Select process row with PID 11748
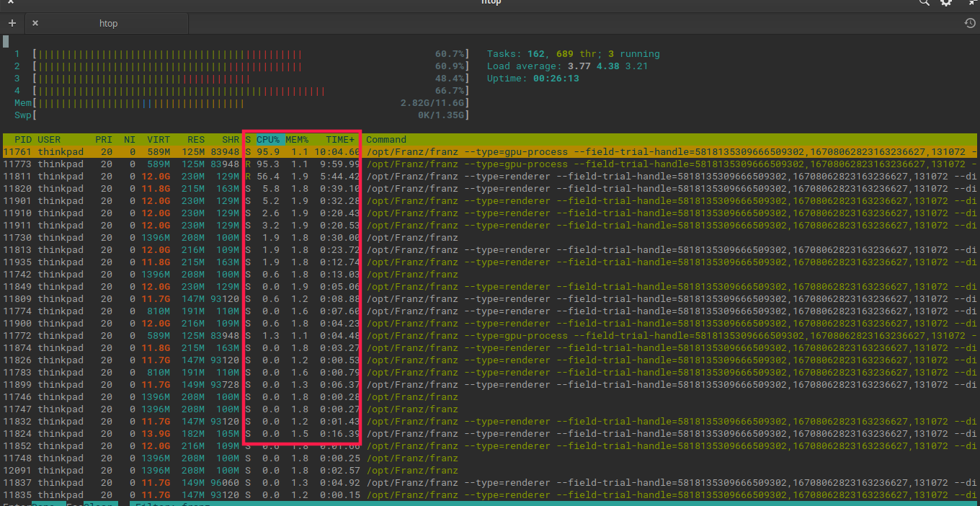The height and width of the screenshot is (506, 980). 490,458
